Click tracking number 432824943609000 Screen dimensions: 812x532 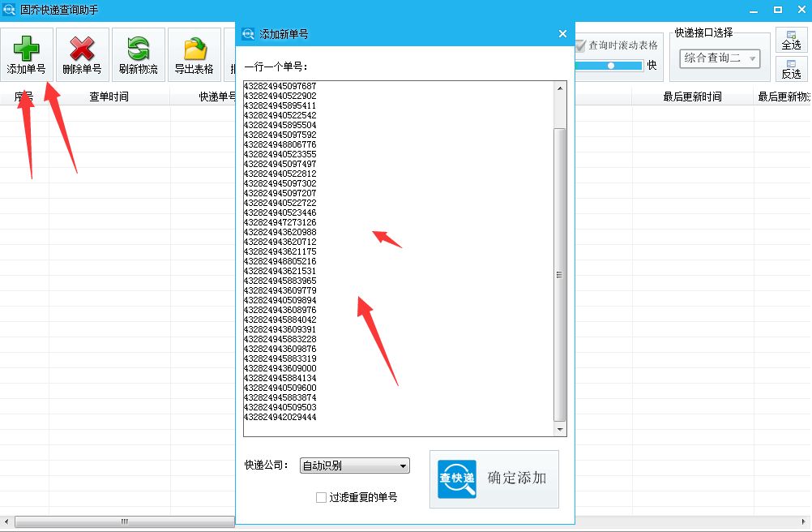pyautogui.click(x=280, y=368)
